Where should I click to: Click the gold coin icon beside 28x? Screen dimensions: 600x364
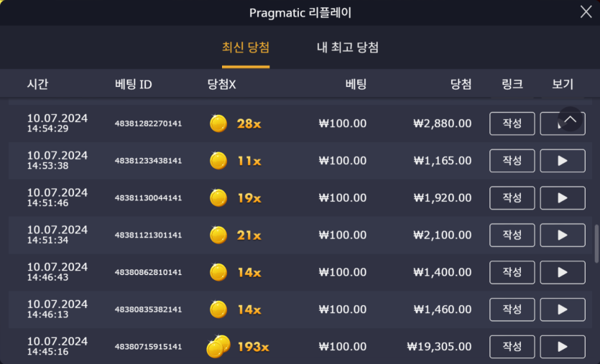click(x=218, y=123)
